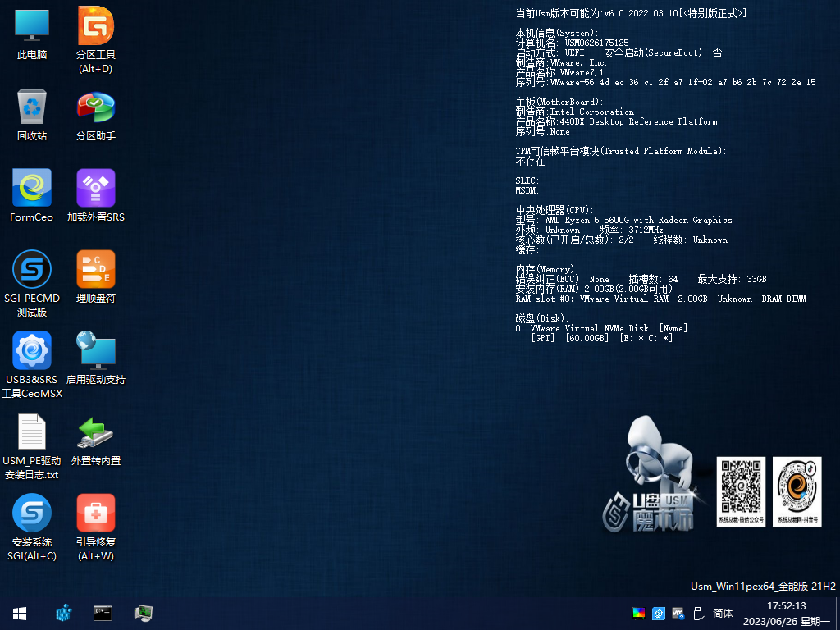Select the 此电脑 desktop icon
Screen dimensions: 840x630
32,34
